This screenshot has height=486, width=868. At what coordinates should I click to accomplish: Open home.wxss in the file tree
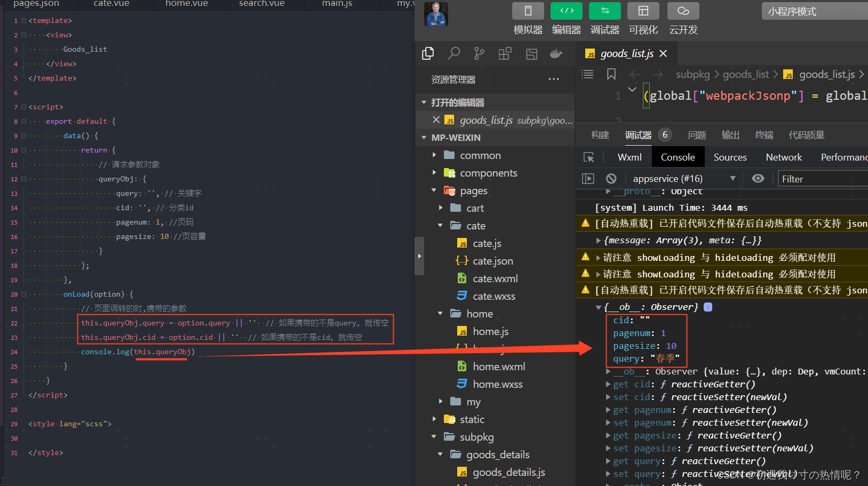[x=497, y=384]
